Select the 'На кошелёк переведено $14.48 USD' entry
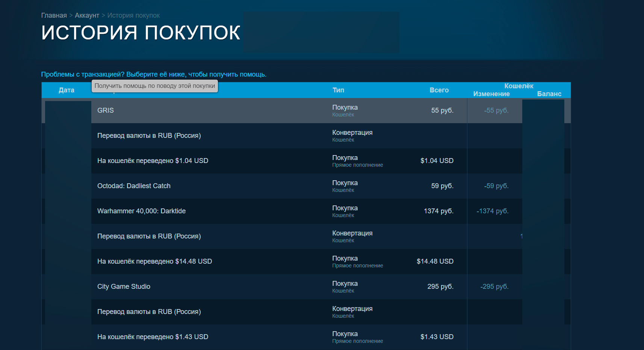 tap(154, 261)
